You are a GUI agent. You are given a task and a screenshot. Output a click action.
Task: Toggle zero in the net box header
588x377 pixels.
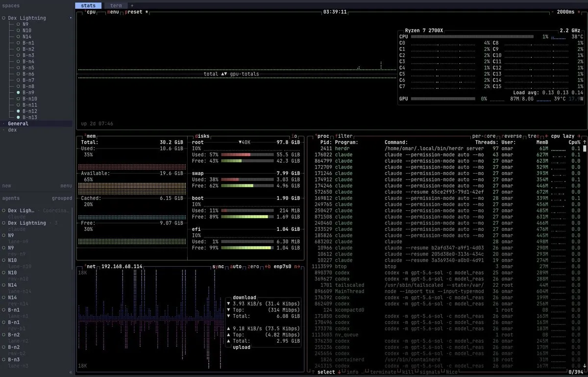pyautogui.click(x=253, y=267)
